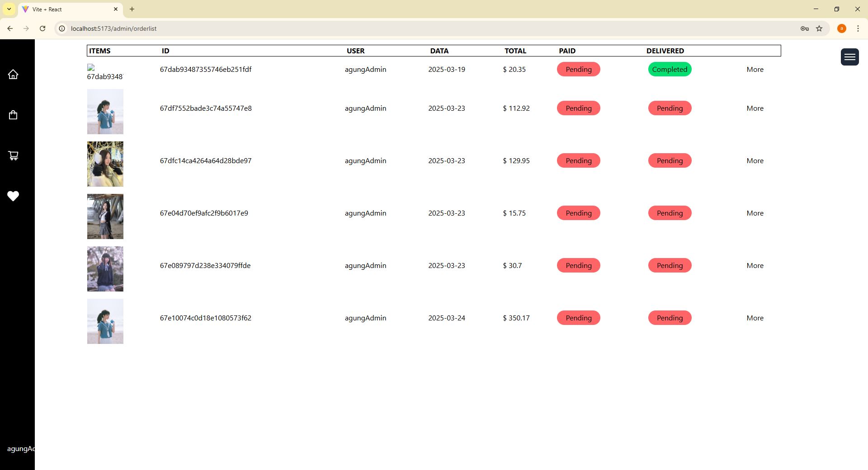Open the password manager key icon
This screenshot has height=470, width=868.
click(x=804, y=28)
